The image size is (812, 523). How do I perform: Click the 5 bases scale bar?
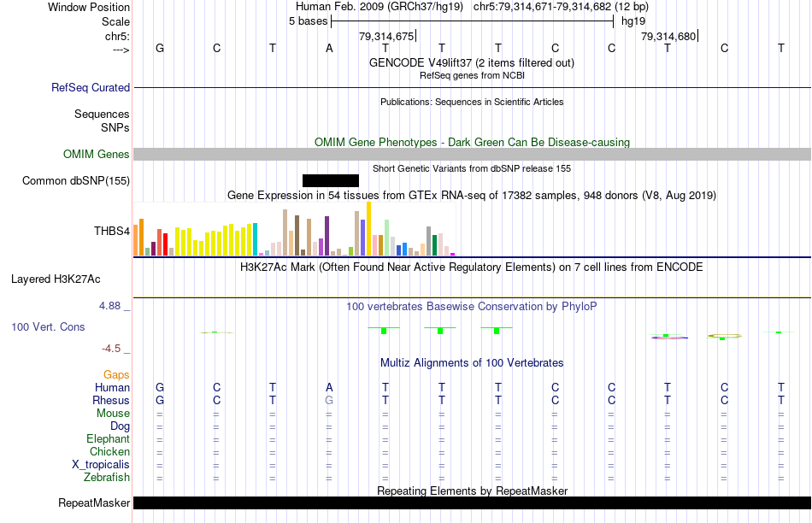pyautogui.click(x=473, y=21)
